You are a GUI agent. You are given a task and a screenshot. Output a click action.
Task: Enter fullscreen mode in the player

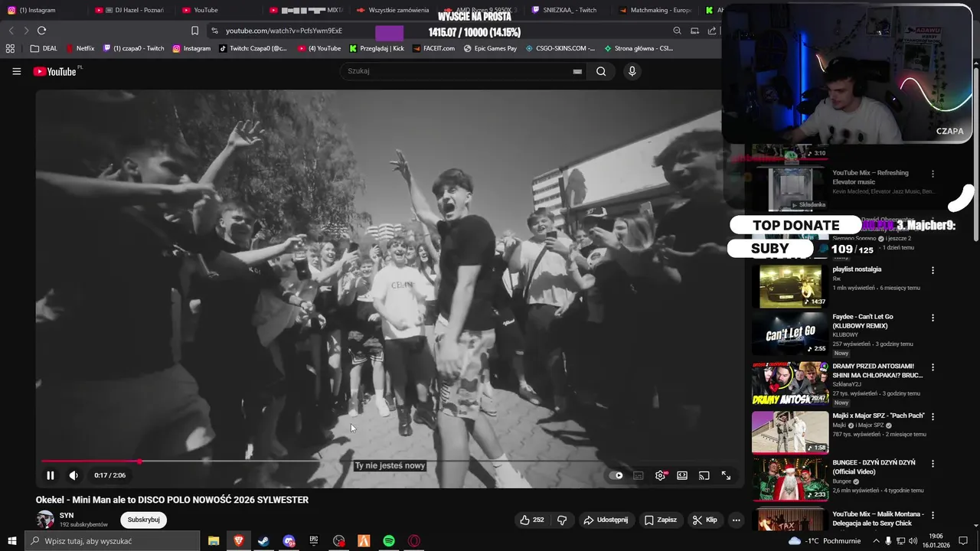coord(726,475)
